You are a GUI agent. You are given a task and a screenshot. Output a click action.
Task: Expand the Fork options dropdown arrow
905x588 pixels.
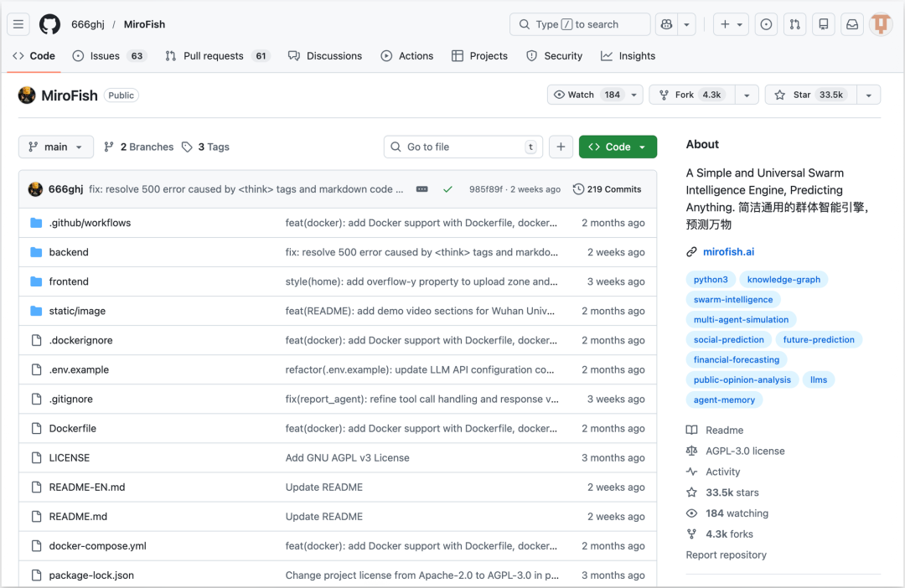[746, 95]
